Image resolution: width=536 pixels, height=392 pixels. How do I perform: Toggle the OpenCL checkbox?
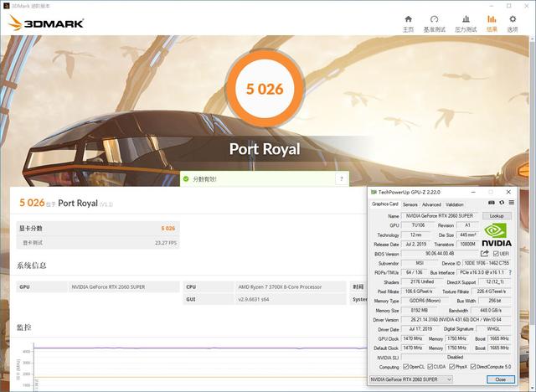coord(408,366)
